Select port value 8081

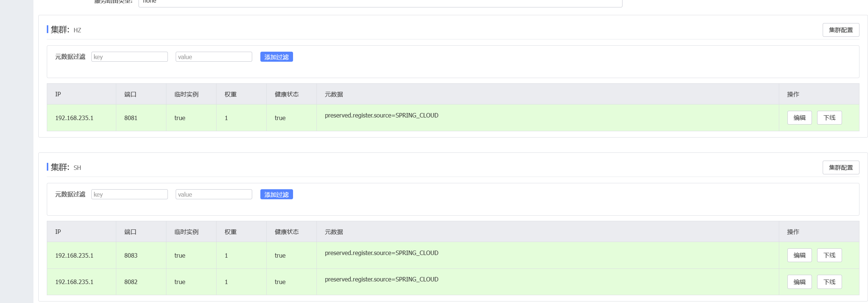point(131,118)
